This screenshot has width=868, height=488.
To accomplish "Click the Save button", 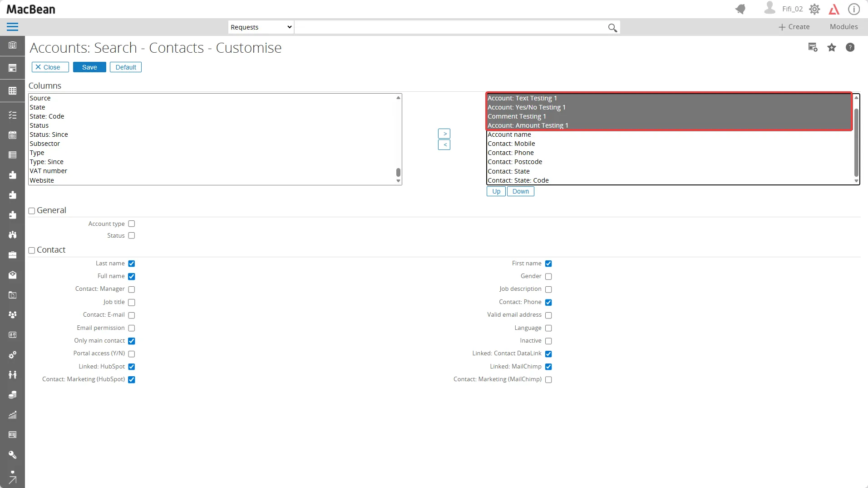I will coord(89,67).
